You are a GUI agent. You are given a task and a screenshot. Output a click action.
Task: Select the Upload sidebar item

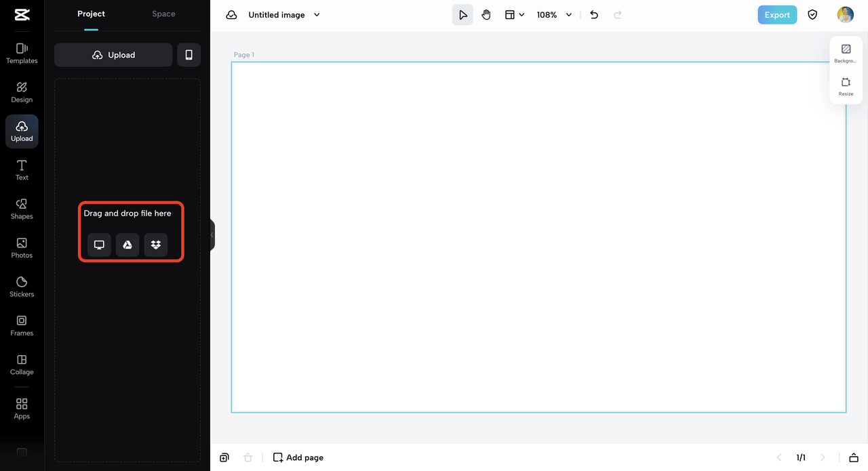tap(22, 131)
